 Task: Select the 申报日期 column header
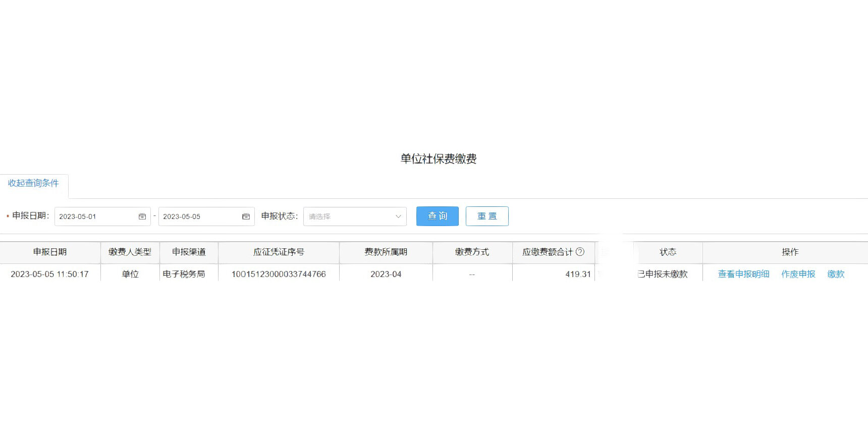coord(50,252)
